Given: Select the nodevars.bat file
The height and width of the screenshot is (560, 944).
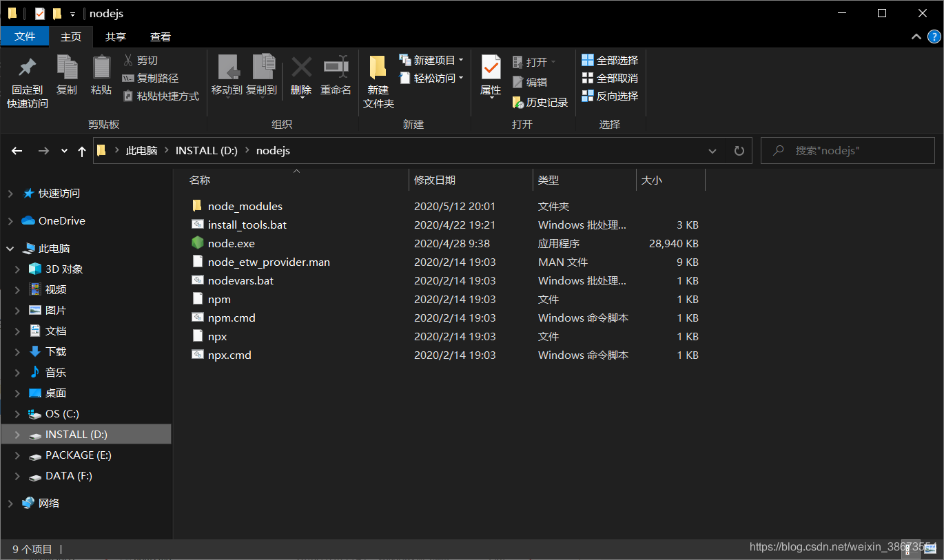Looking at the screenshot, I should (240, 280).
